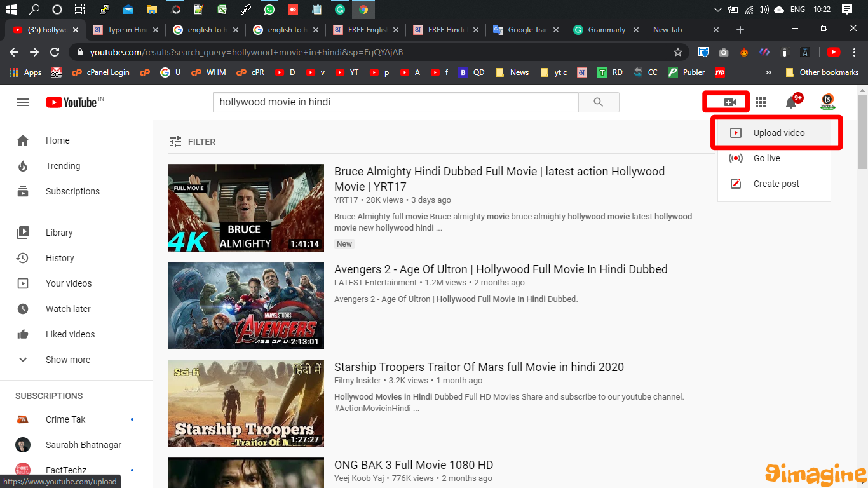
Task: Open the YouTube guide hamburger menu
Action: point(23,102)
